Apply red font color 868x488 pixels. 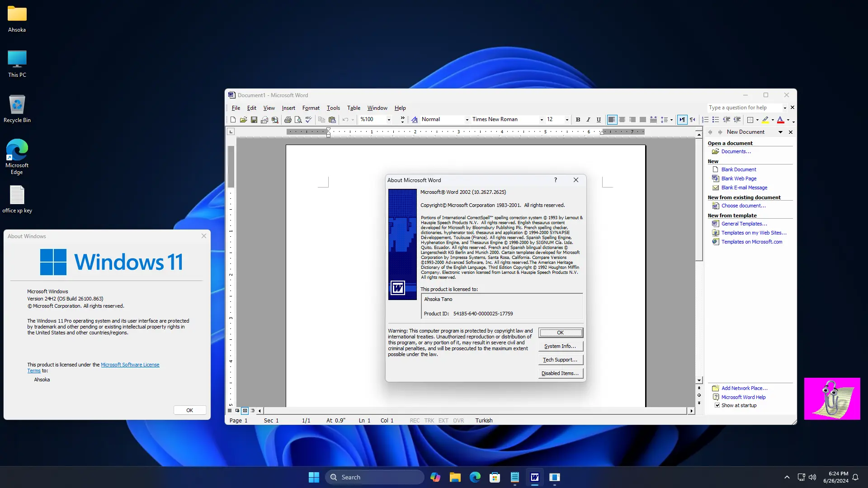(x=780, y=120)
